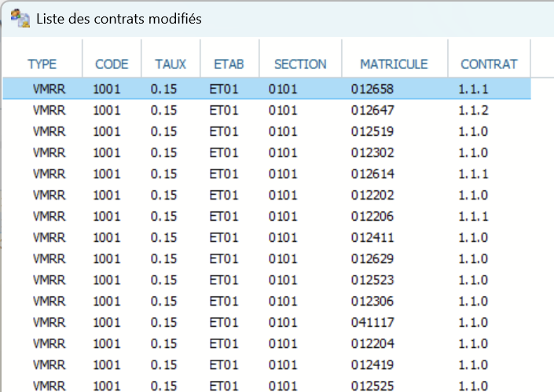Viewport: 554px width, 392px height.
Task: Click the CONTRAT column header
Action: pyautogui.click(x=489, y=64)
